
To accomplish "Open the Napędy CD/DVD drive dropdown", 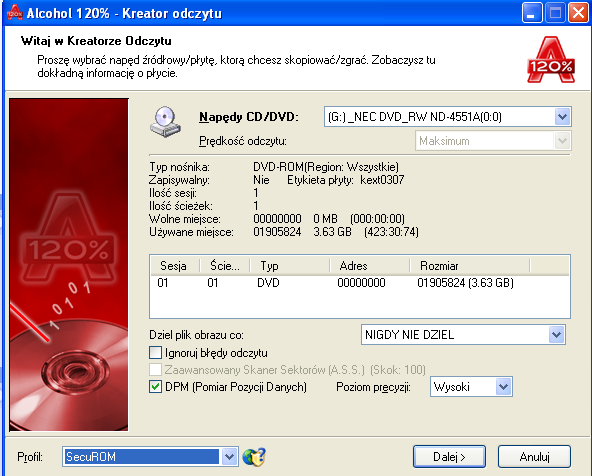I will click(x=563, y=117).
